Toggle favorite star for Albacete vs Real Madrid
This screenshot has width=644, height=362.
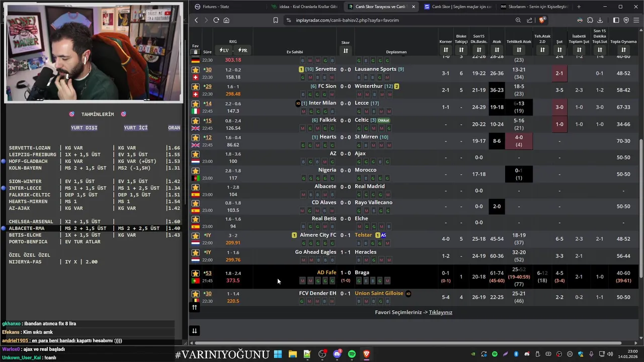(x=195, y=187)
